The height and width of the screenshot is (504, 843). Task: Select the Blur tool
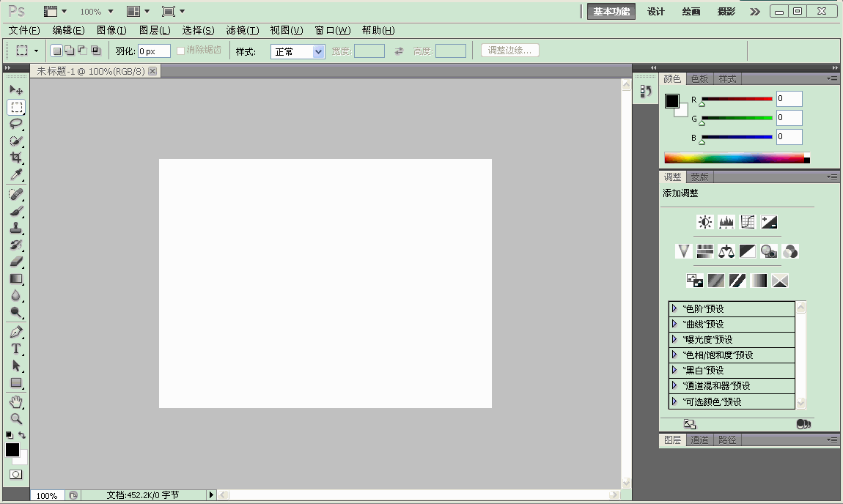(16, 295)
